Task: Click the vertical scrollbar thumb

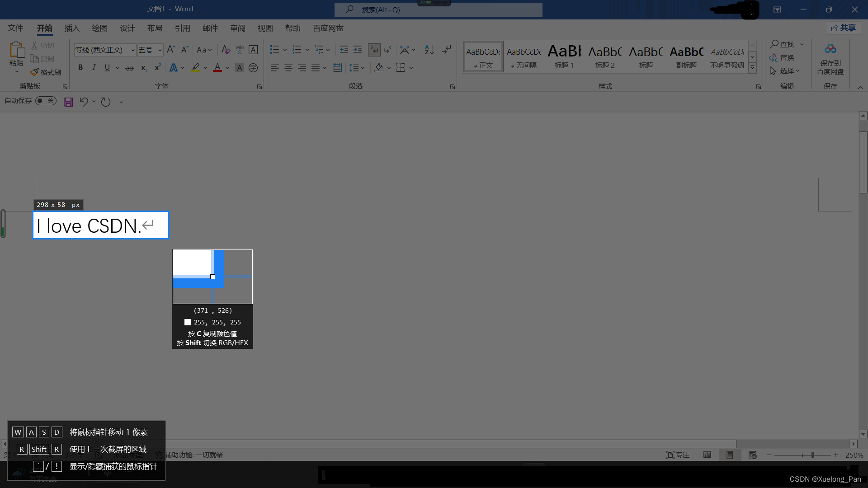Action: click(863, 162)
